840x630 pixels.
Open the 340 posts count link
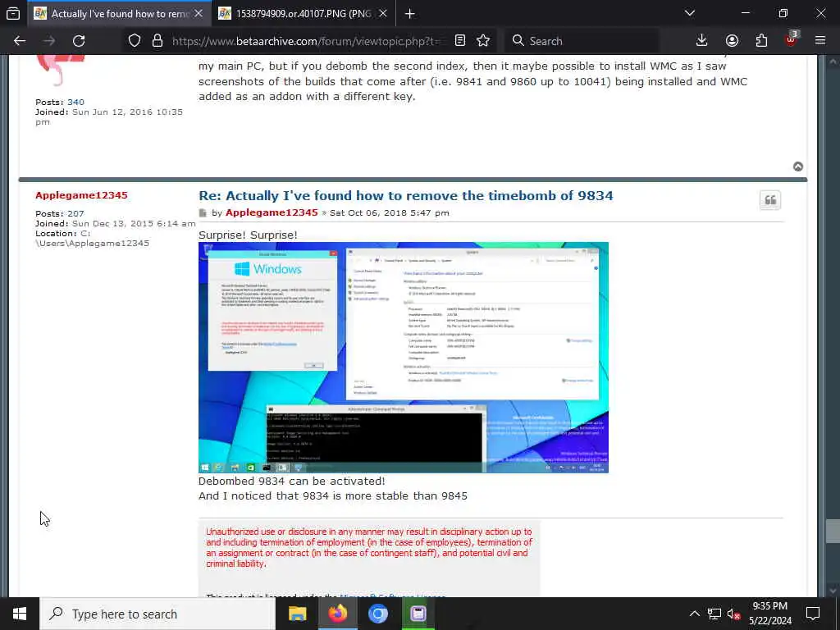tap(75, 102)
